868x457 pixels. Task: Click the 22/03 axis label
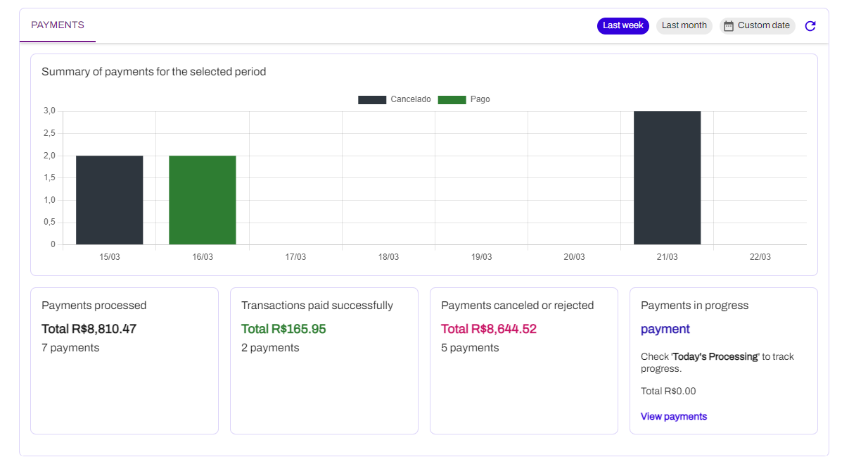tap(760, 257)
